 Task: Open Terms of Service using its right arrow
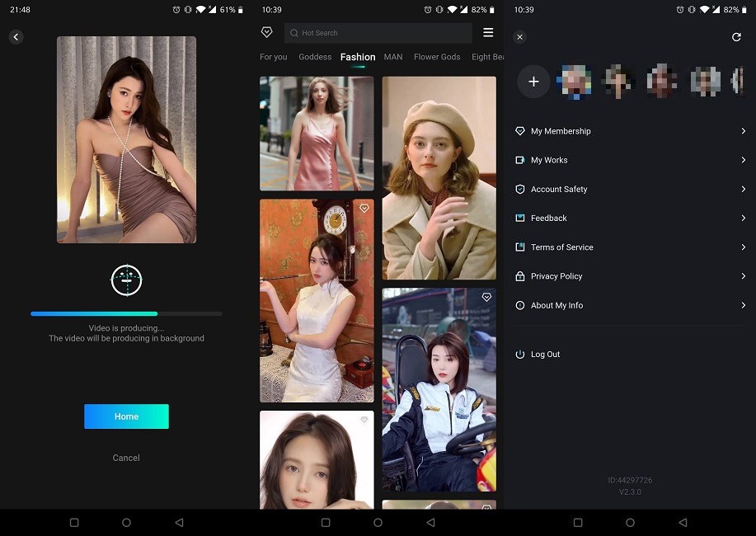(743, 247)
